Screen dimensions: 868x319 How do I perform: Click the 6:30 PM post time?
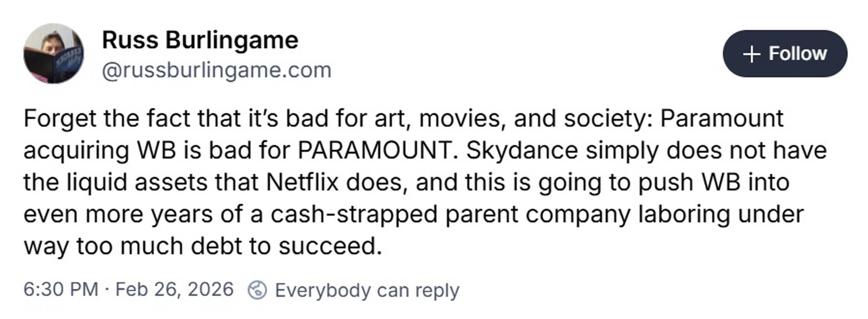coord(61,290)
